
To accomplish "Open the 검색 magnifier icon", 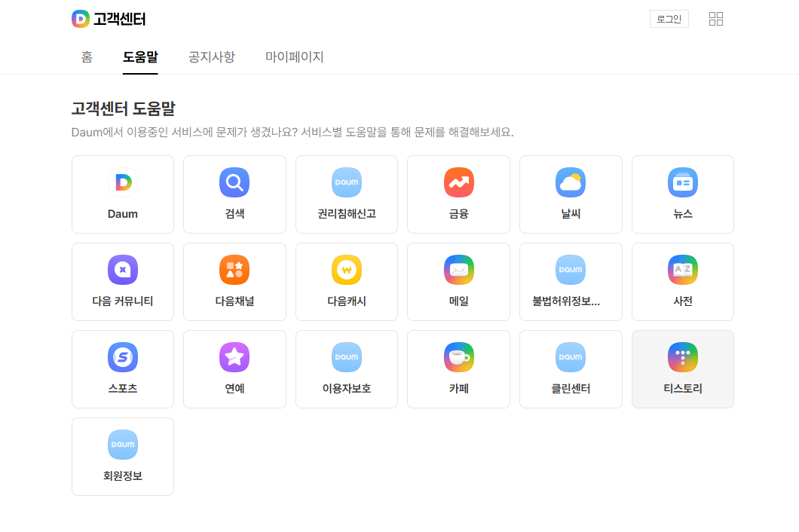I will click(234, 182).
